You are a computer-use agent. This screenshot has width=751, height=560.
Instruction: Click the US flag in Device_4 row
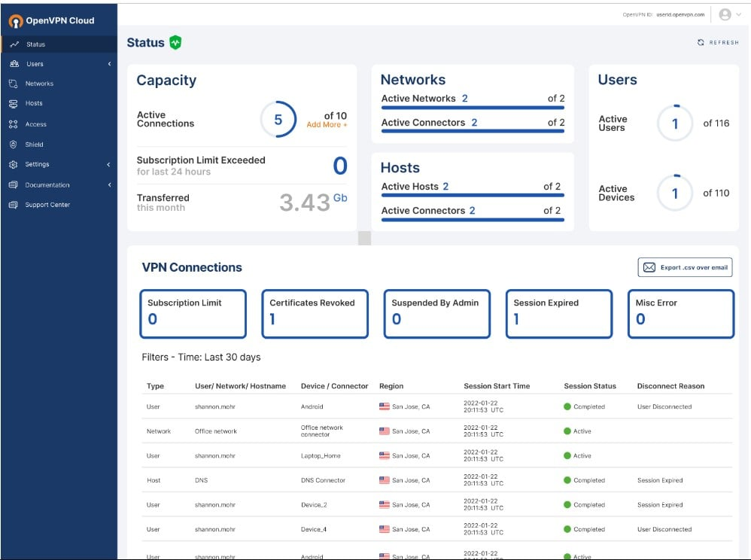point(384,529)
